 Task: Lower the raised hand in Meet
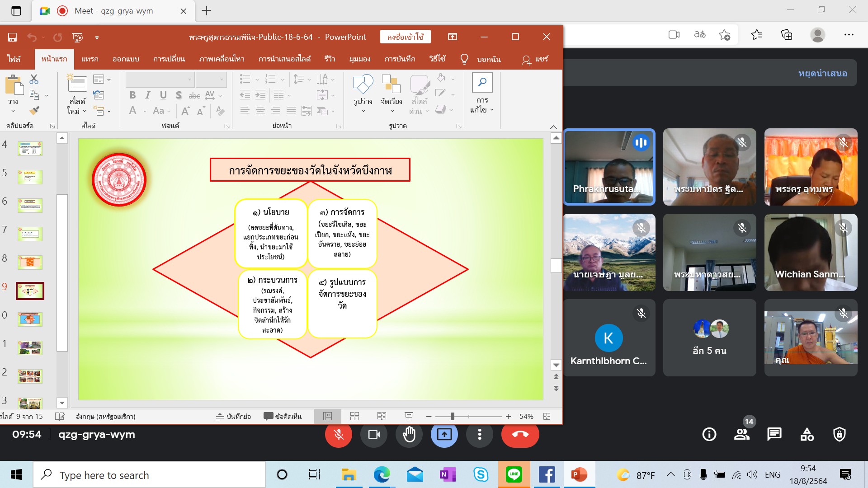[409, 434]
